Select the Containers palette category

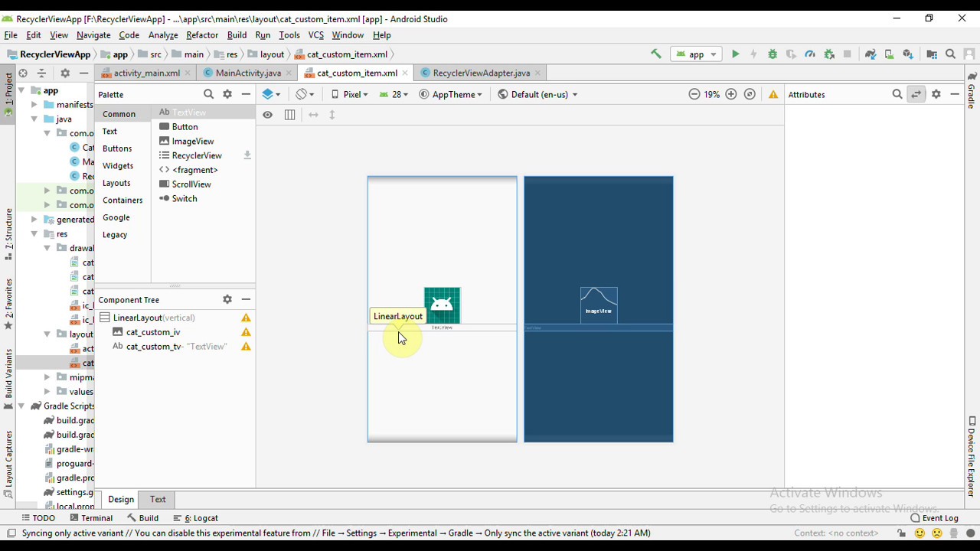122,201
